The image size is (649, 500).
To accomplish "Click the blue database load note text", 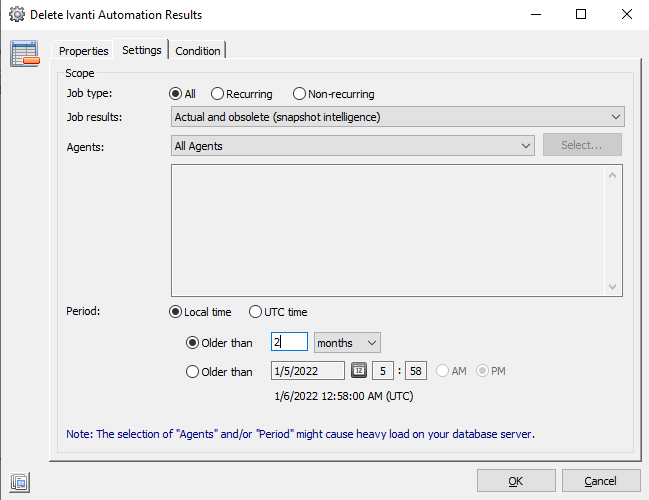I will (x=300, y=434).
